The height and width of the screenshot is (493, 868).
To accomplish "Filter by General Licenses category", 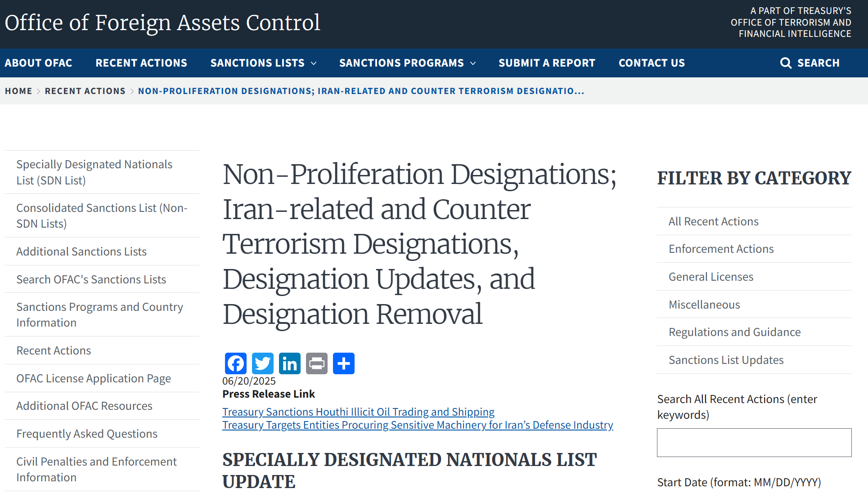I will pyautogui.click(x=711, y=277).
